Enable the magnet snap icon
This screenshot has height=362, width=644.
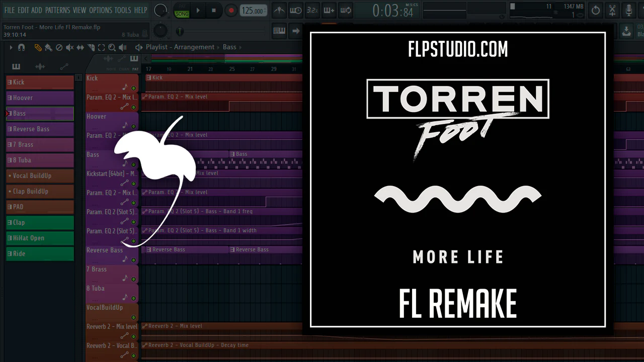click(x=21, y=47)
